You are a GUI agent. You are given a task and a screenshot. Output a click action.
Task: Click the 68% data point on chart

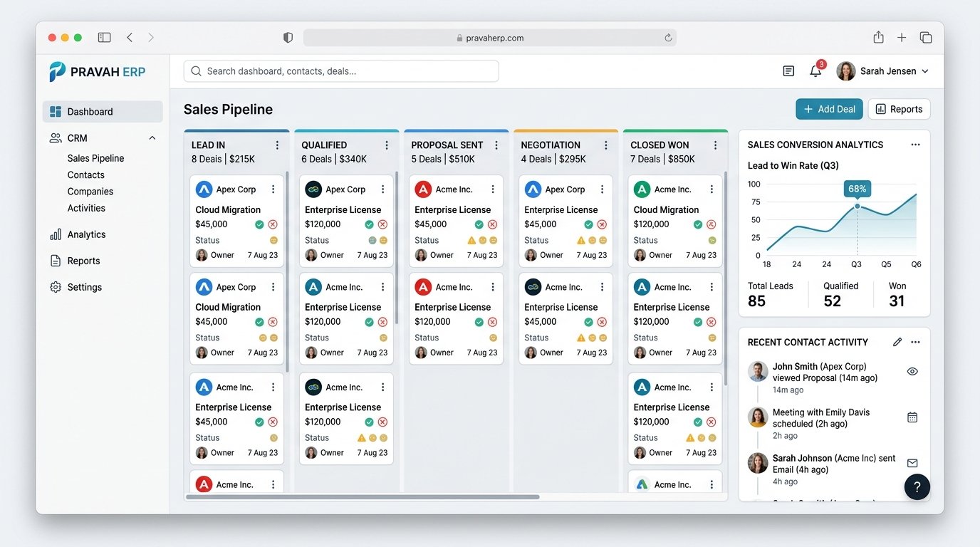(857, 206)
